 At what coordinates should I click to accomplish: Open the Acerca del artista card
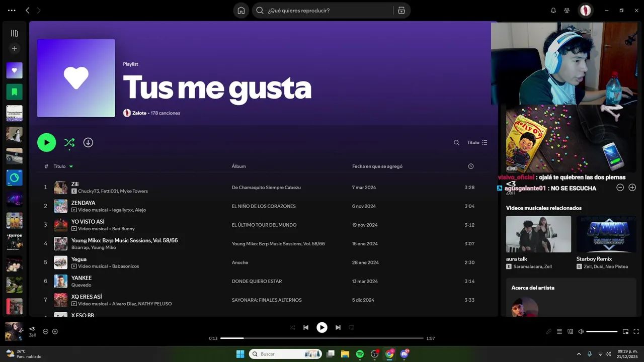(x=571, y=298)
